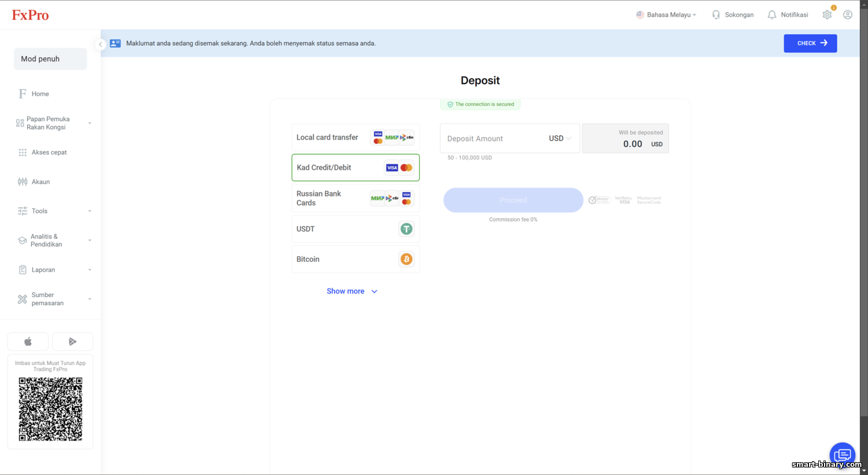Open the USD currency dropdown
The height and width of the screenshot is (475, 868).
560,138
